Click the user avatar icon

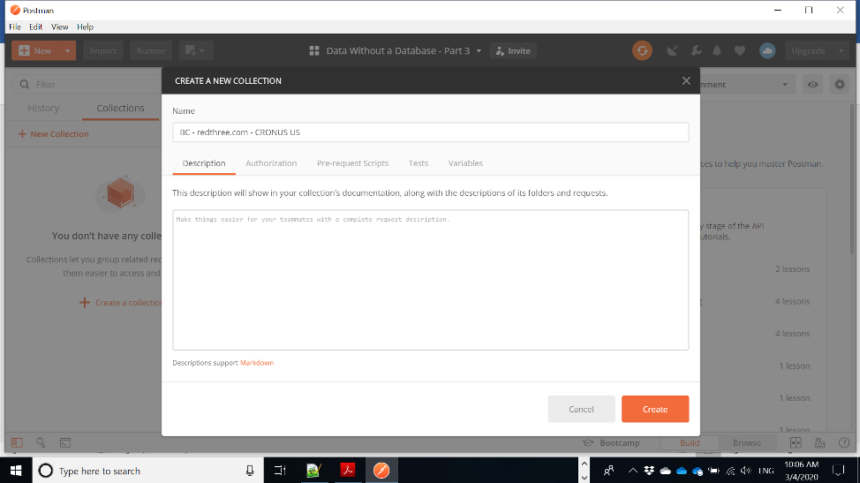(x=767, y=51)
